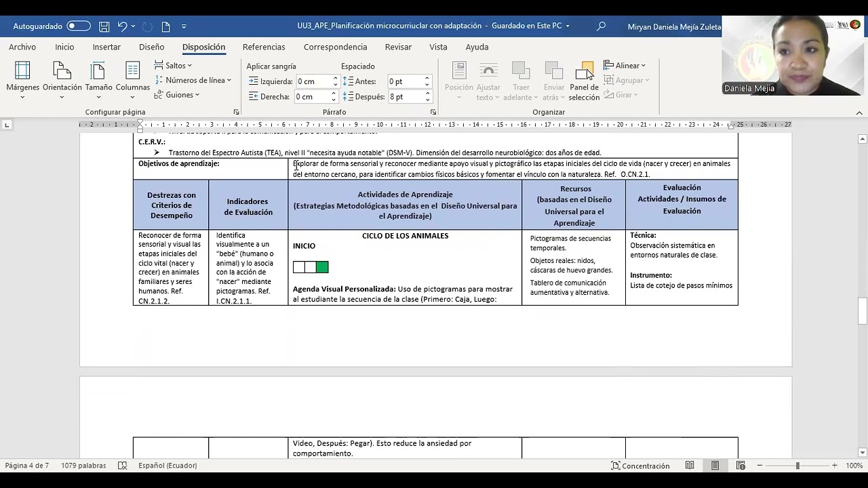Viewport: 868px width, 488px height.
Task: Open the Correspondencia tab
Action: point(335,47)
